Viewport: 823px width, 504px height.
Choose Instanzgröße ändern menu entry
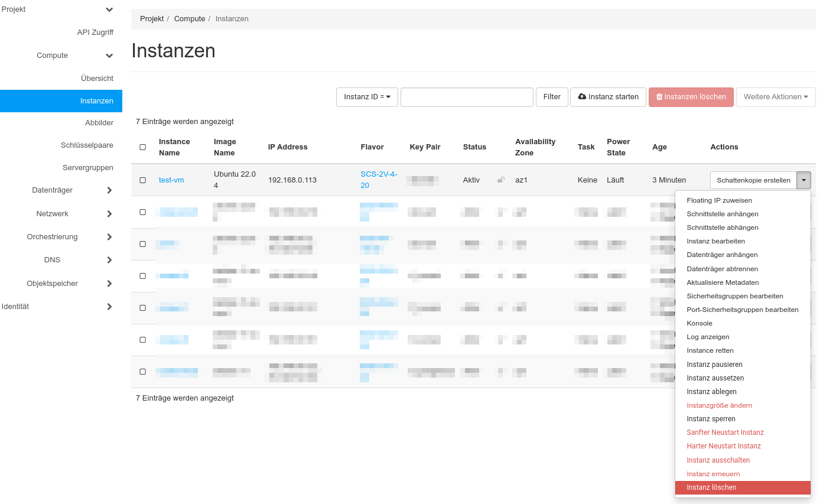719,405
